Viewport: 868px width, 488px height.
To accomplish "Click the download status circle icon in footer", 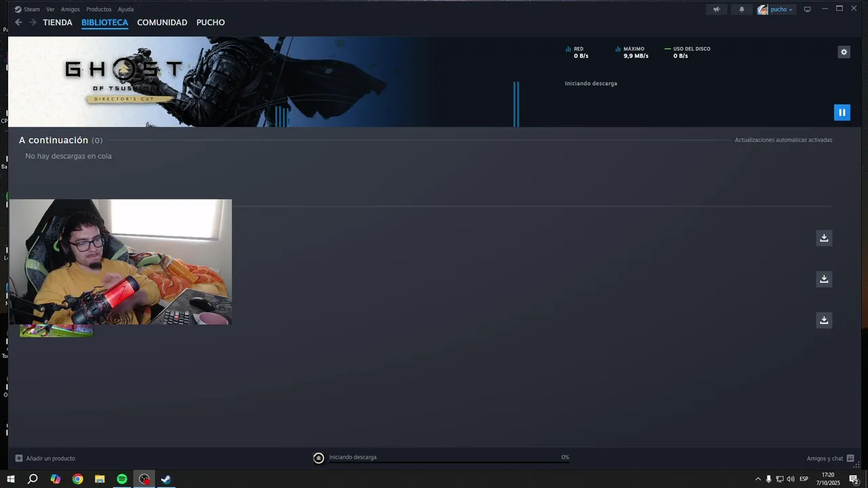I will pos(319,458).
